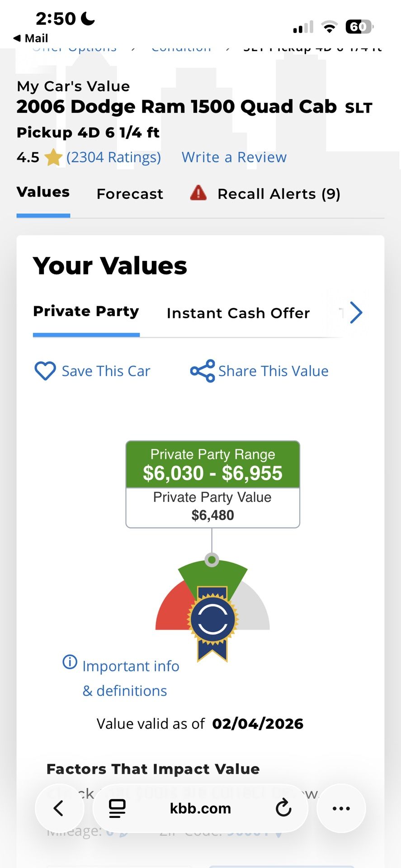Tap the KBB blue ribbon badge
Image resolution: width=401 pixels, height=868 pixels.
[x=212, y=619]
